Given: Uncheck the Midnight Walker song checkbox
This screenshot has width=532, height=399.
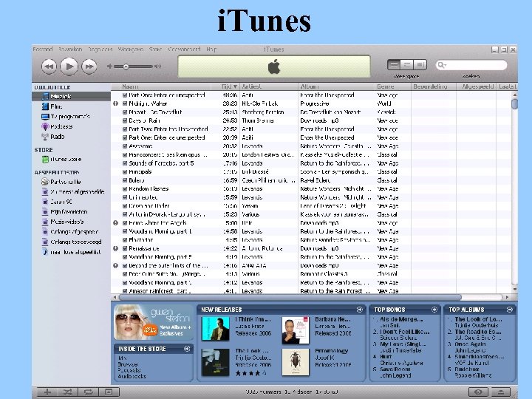Looking at the screenshot, I should pyautogui.click(x=125, y=104).
